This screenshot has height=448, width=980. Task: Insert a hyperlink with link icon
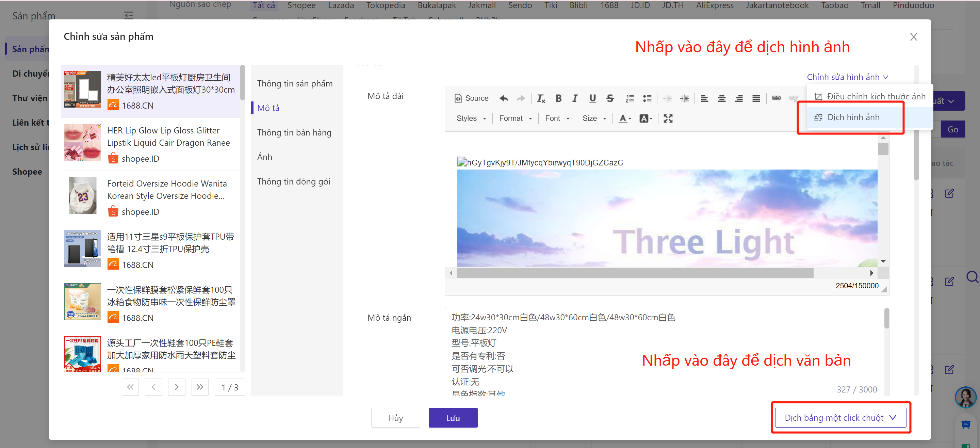pos(776,98)
